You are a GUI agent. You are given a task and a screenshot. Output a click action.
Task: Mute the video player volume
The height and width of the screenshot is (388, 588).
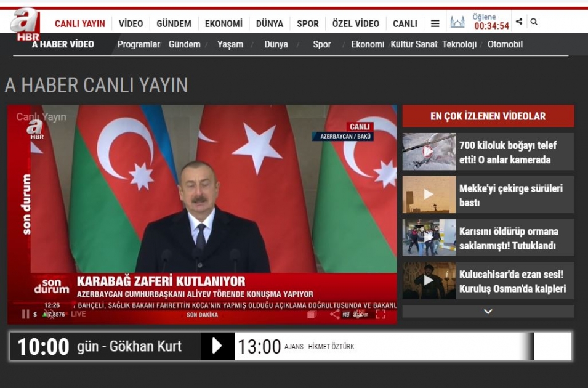[x=49, y=314]
